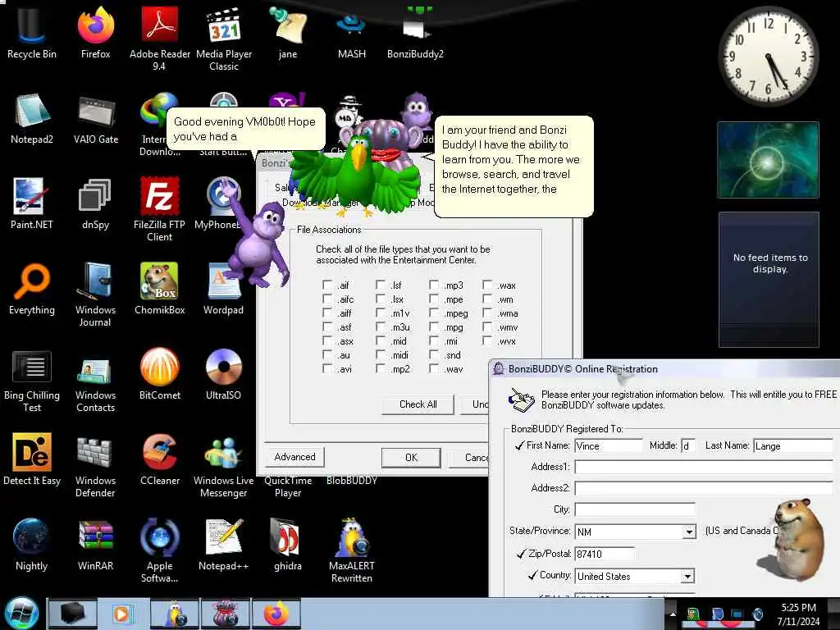Click the Zip/Postal field
The image size is (840, 630).
coord(605,554)
